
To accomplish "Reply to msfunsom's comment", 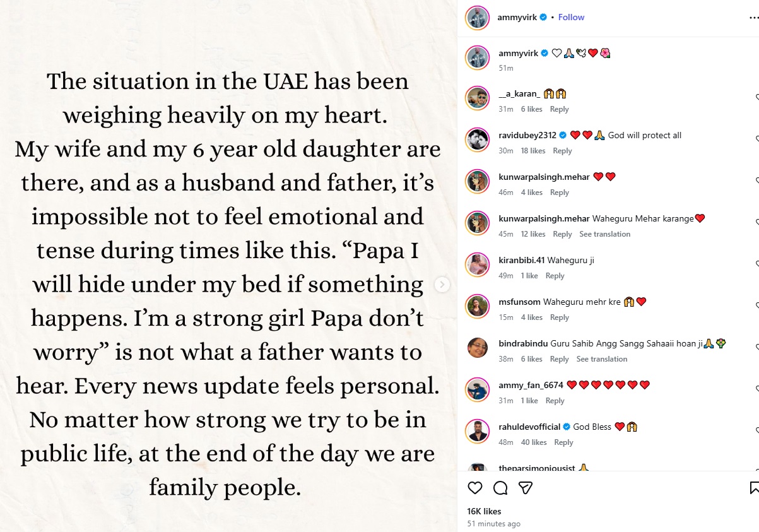I will (x=559, y=317).
